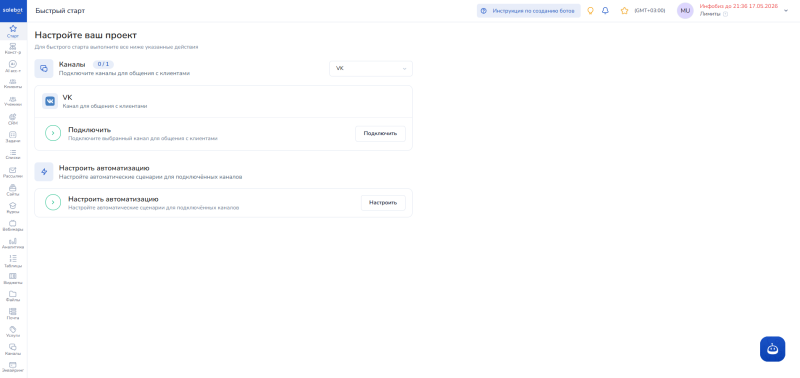Open the notifications bell

pos(606,11)
